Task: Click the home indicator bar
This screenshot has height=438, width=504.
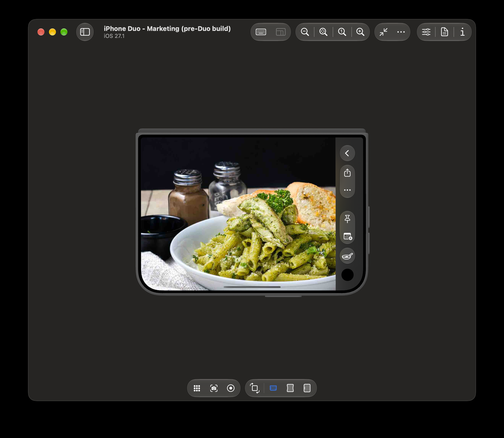Action: [x=252, y=287]
